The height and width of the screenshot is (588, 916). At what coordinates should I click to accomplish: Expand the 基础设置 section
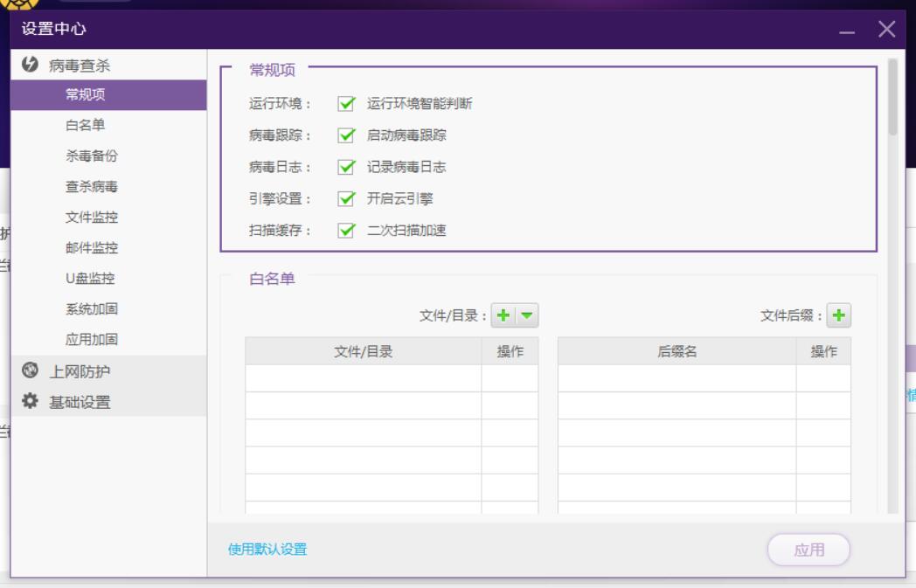[80, 402]
